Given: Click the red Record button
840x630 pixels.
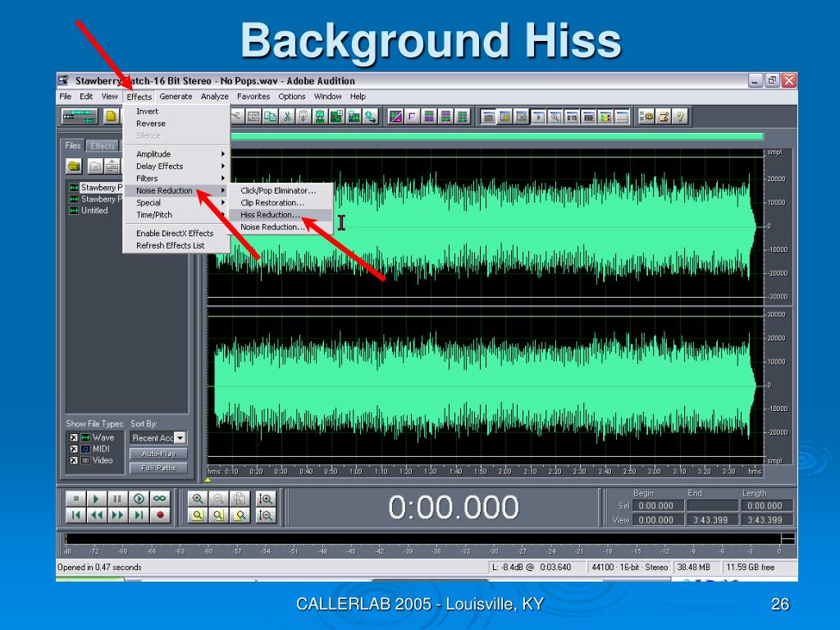Looking at the screenshot, I should (x=160, y=515).
